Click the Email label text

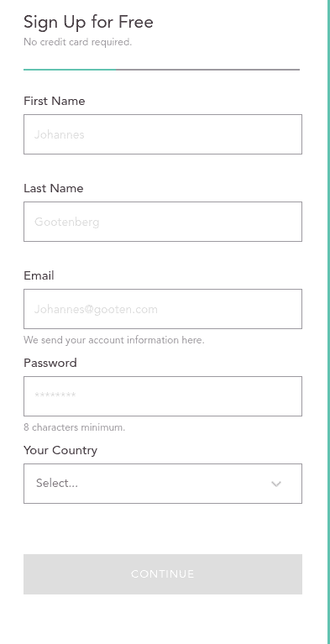39,275
